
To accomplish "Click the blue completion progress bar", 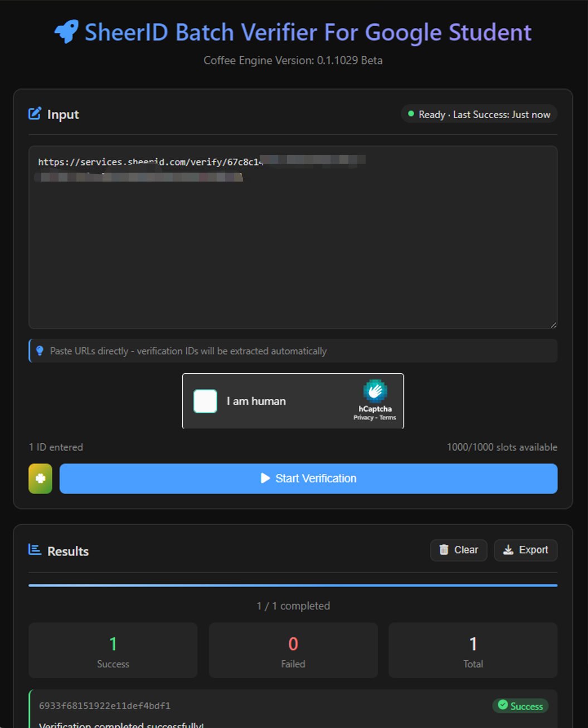I will (x=293, y=585).
